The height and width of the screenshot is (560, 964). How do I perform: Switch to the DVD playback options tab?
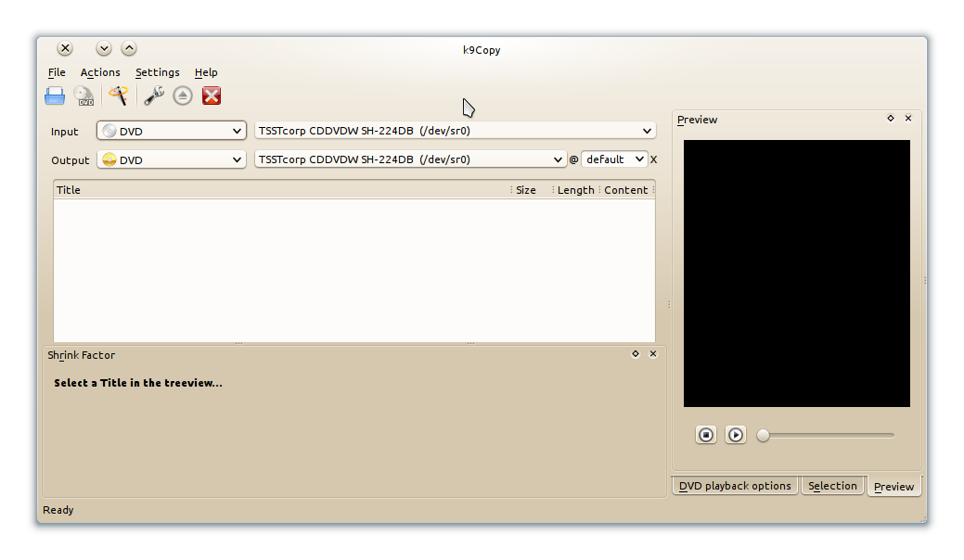coord(735,486)
